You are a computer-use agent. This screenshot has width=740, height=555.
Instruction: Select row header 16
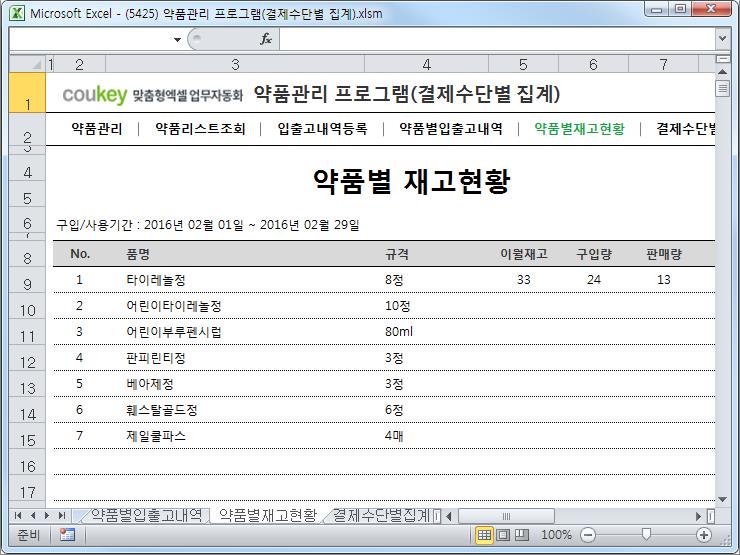(x=27, y=462)
